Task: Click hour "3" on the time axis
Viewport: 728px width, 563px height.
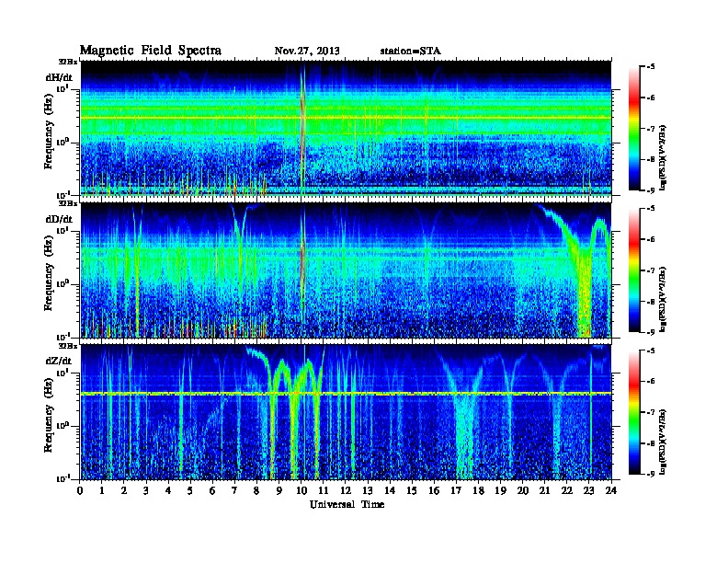Action: pyautogui.click(x=146, y=490)
